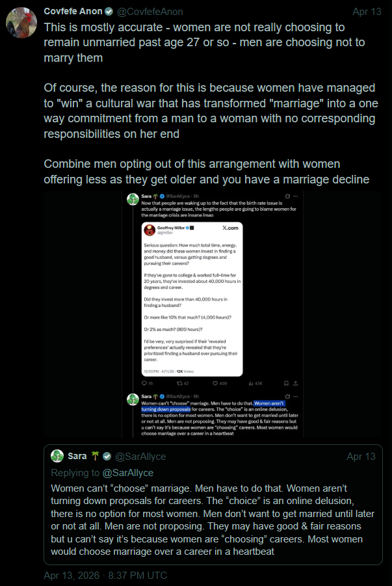This screenshot has height=586, width=392.
Task: Click reply icon showing 76 in screenshot
Action: (144, 383)
